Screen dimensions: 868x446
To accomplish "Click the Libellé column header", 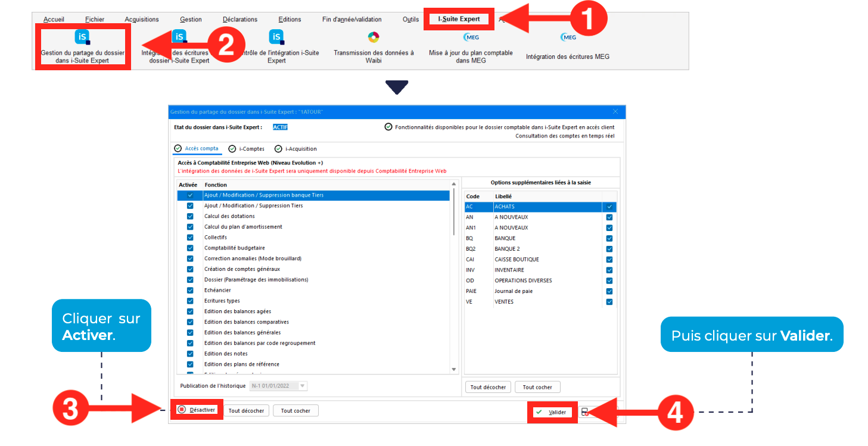I will point(503,197).
